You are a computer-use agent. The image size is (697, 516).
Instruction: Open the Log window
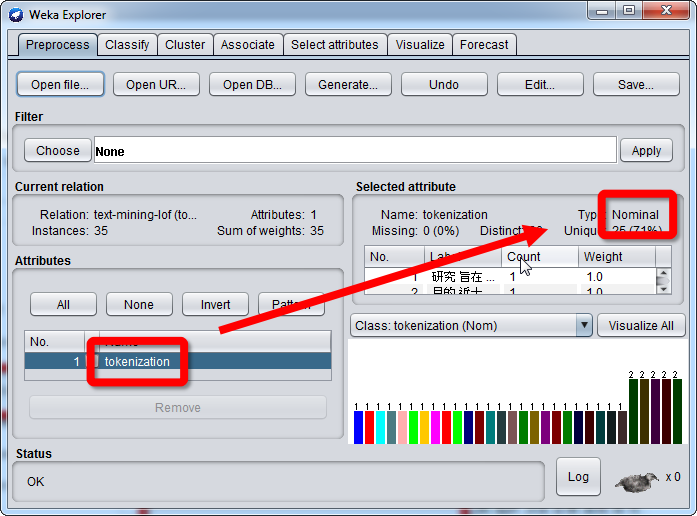(578, 477)
